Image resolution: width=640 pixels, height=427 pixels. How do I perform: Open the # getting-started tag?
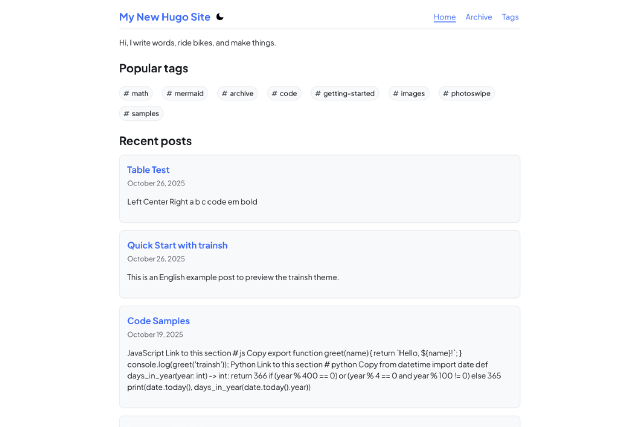click(x=345, y=93)
